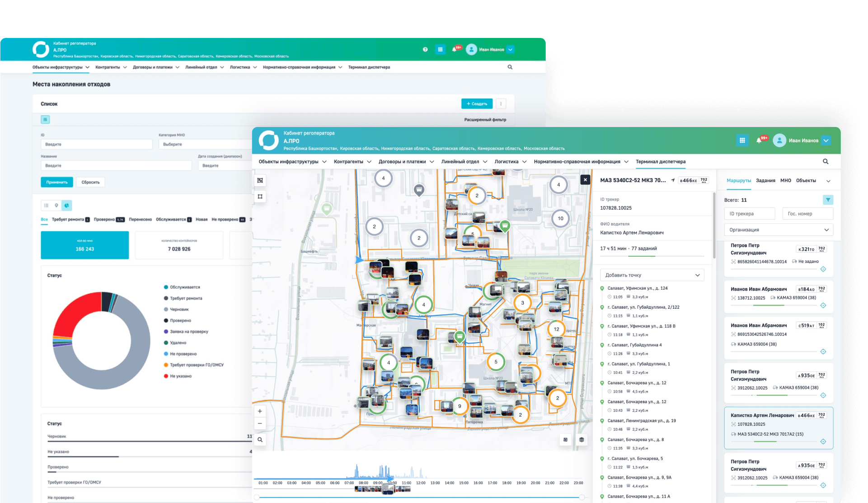This screenshot has height=503, width=868.
Task: Open the Добавить точку dropdown
Action: 652,275
